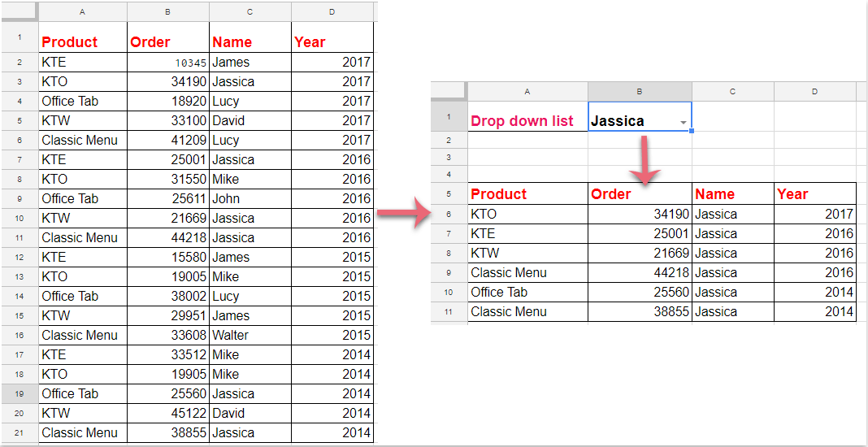Select Office Tab in the filtered table
Screen dimensions: 868x447
click(527, 293)
